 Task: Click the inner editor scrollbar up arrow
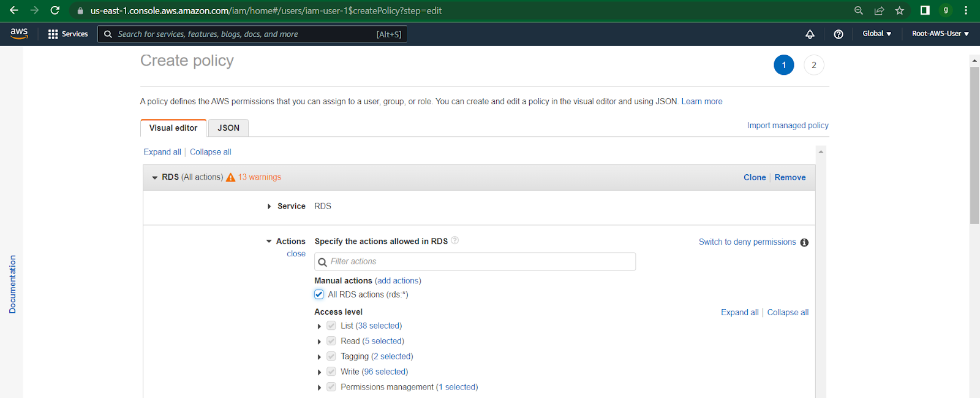click(x=821, y=151)
